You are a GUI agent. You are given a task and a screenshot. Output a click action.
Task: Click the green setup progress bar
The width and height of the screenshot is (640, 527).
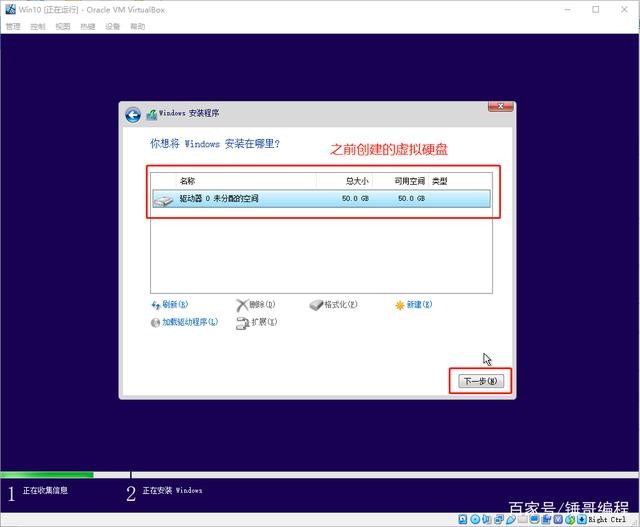click(x=47, y=475)
